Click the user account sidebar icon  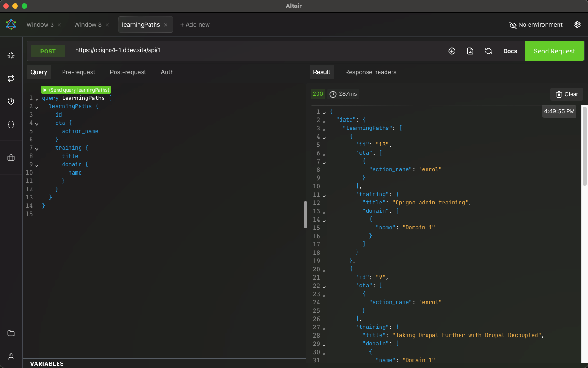[x=11, y=356]
